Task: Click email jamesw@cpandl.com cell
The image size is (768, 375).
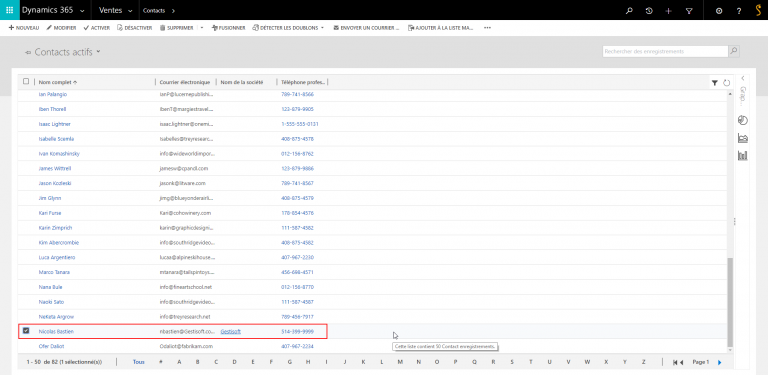Action: click(x=184, y=168)
